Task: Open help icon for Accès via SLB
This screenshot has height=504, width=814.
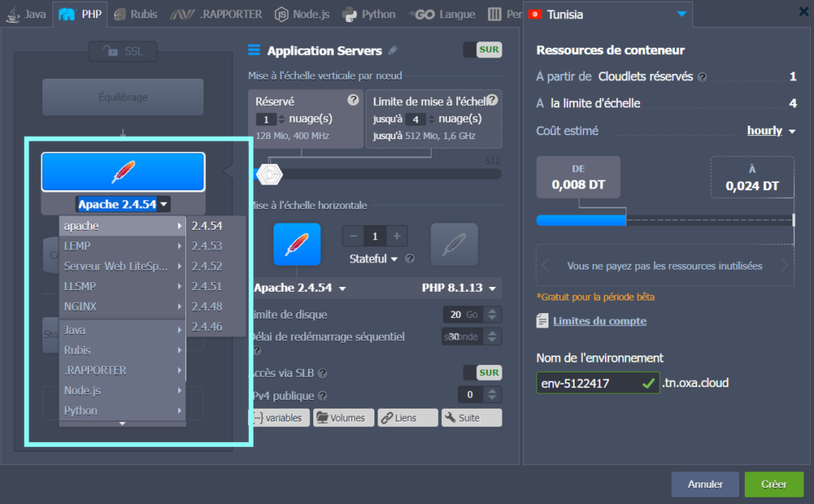Action: pyautogui.click(x=323, y=373)
